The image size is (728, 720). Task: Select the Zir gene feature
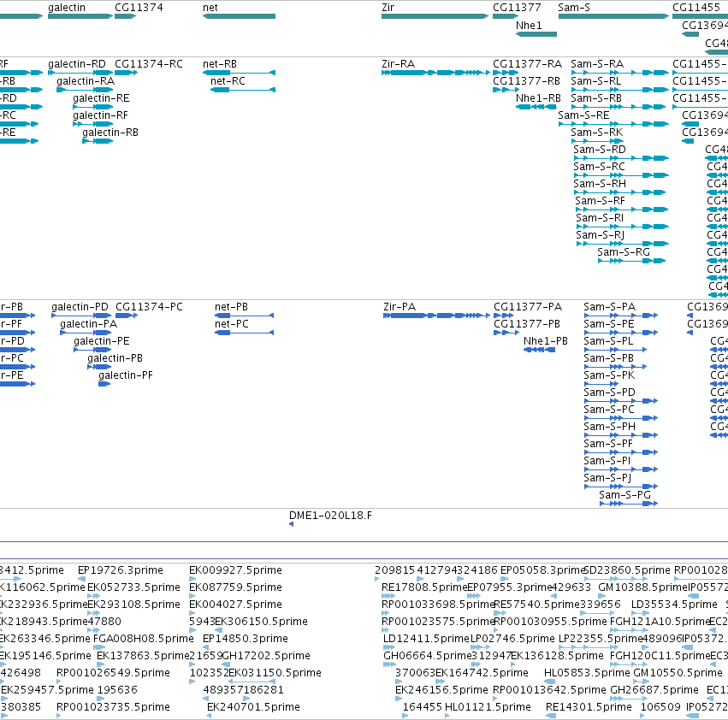(435, 16)
